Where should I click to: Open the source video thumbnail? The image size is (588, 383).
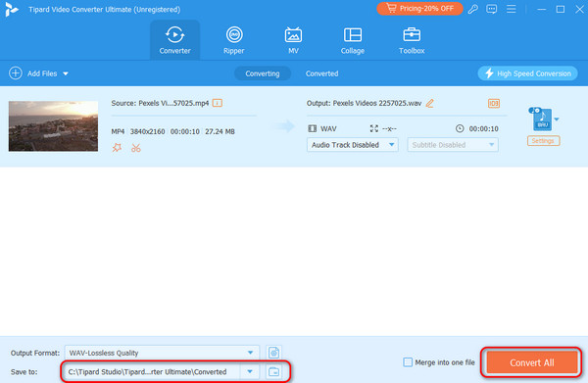[53, 126]
